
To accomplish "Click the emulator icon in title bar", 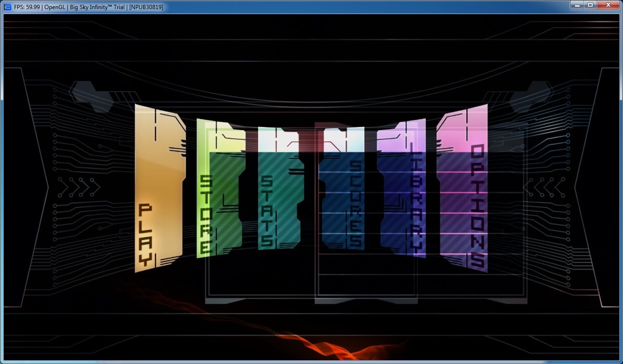I will [7, 7].
